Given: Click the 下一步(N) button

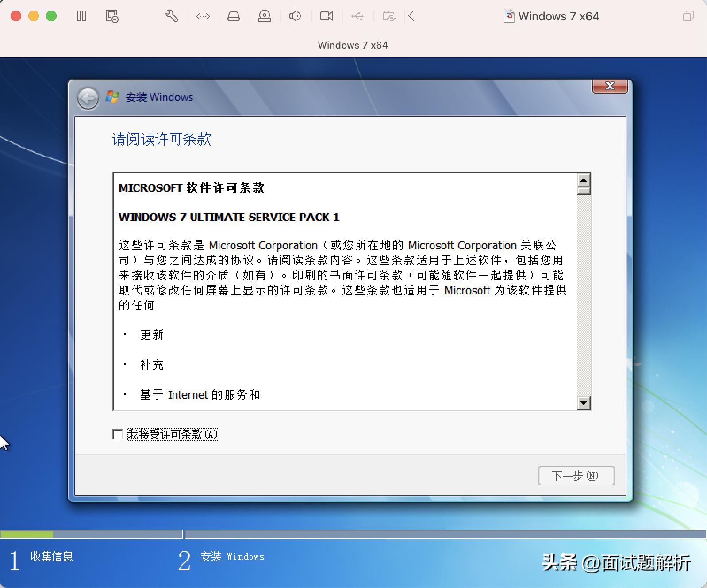Looking at the screenshot, I should click(x=576, y=476).
